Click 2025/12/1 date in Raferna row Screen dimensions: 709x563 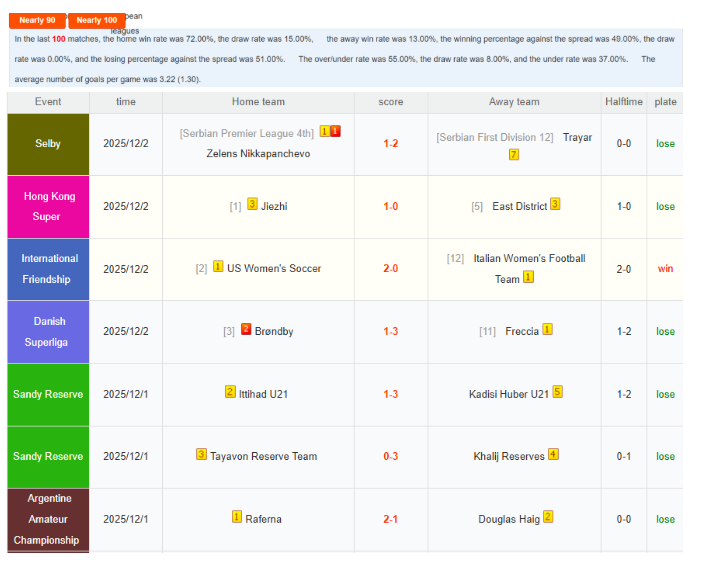pyautogui.click(x=126, y=520)
